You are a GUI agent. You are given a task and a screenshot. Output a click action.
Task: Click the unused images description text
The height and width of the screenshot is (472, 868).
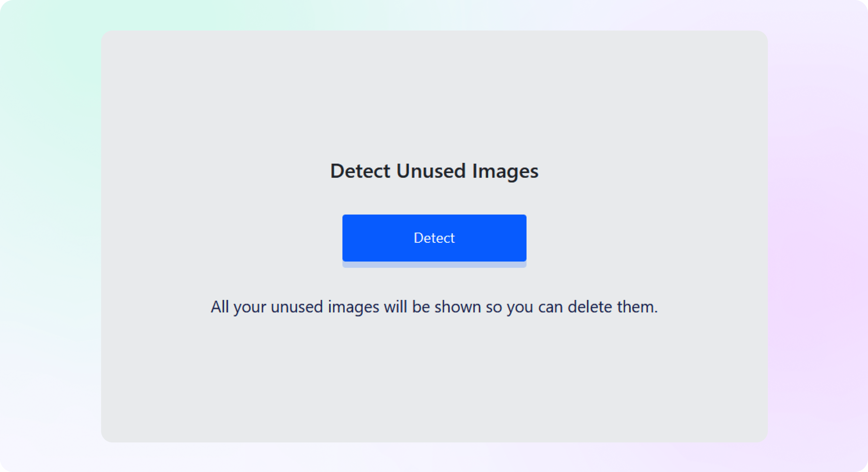pyautogui.click(x=434, y=307)
